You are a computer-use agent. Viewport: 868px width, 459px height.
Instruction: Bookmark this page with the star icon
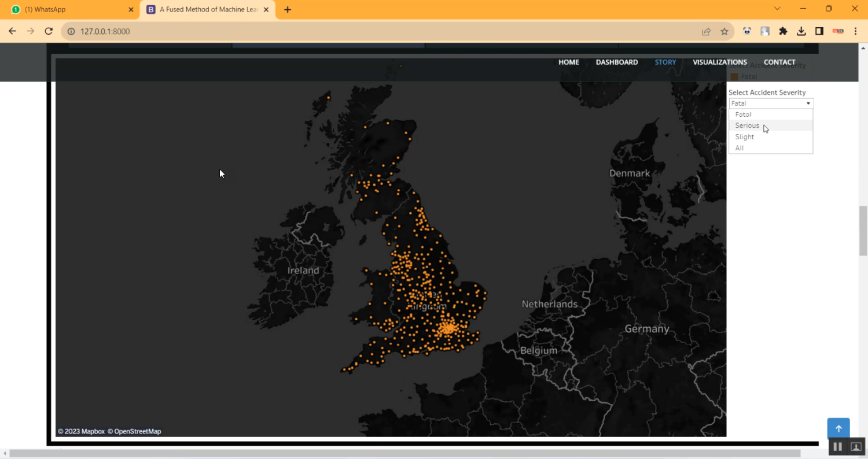pyautogui.click(x=724, y=31)
